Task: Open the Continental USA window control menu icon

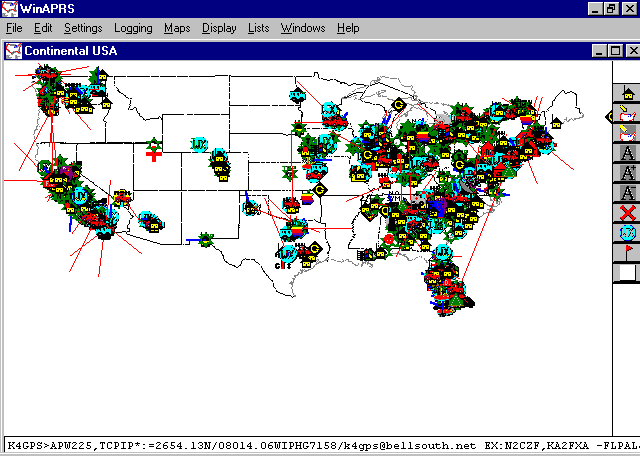Action: click(x=13, y=50)
